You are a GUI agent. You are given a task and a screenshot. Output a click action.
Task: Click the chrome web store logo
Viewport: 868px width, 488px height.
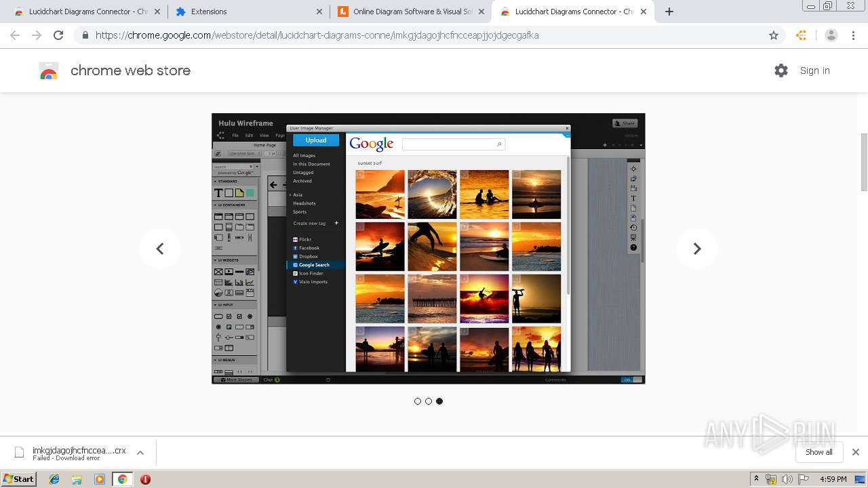pyautogui.click(x=49, y=70)
